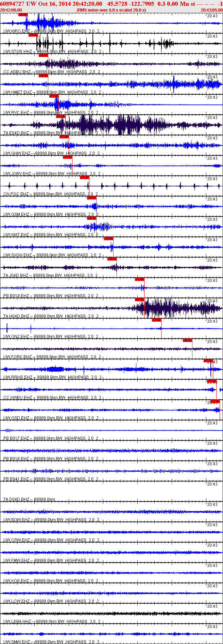The height and width of the screenshot is (644, 223).
Task: Click the 20:43 tick label on UW.WRO trace
Action: [x=212, y=16]
